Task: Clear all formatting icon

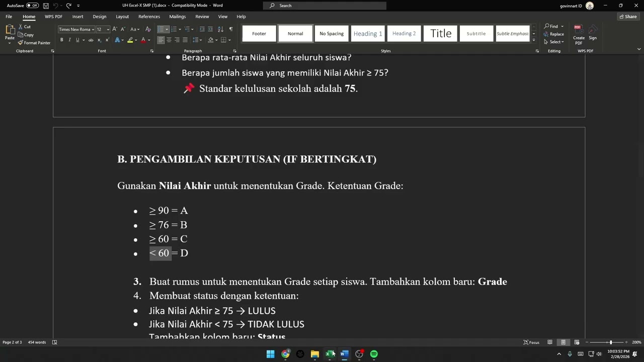Action: pyautogui.click(x=148, y=29)
